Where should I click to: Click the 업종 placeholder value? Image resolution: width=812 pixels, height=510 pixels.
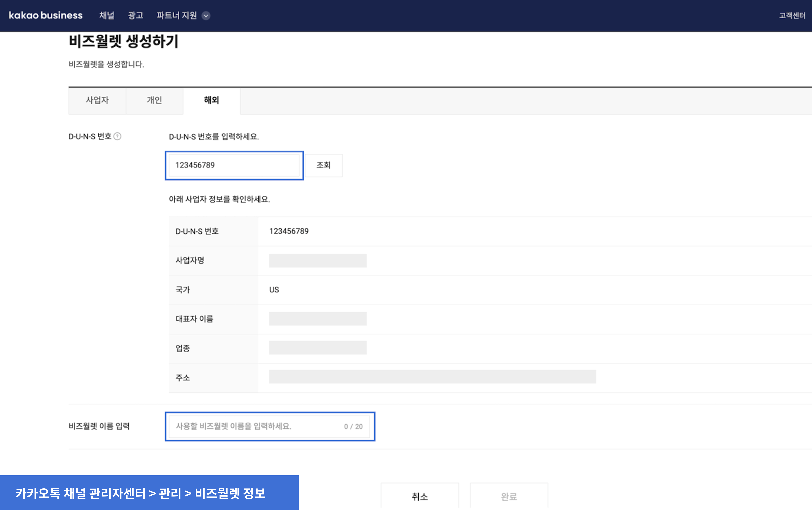tap(318, 348)
